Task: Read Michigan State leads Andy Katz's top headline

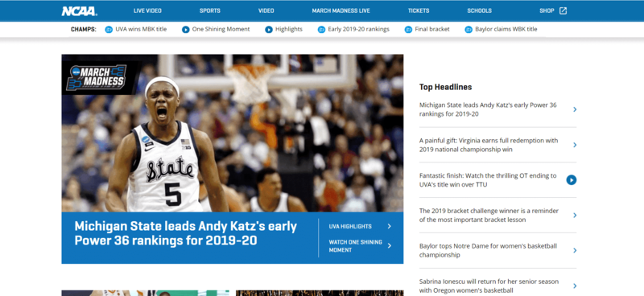Action: (488, 109)
